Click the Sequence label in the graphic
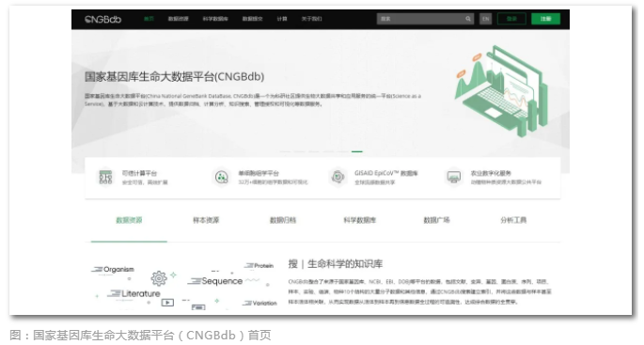644x345 pixels. coord(222,281)
